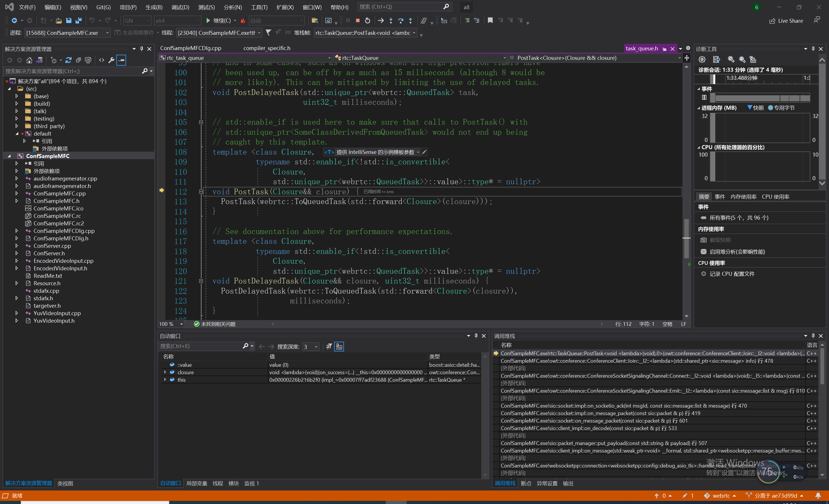Viewport: 829px width, 504px height.
Task: Click the Hot Reload flame icon
Action: coord(243,21)
